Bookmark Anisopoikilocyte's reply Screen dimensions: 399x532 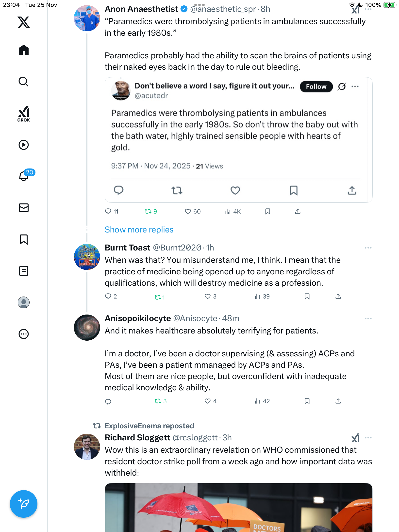point(307,401)
